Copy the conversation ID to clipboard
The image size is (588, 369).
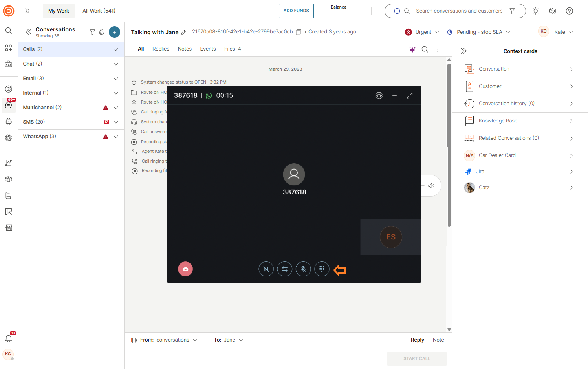[299, 32]
